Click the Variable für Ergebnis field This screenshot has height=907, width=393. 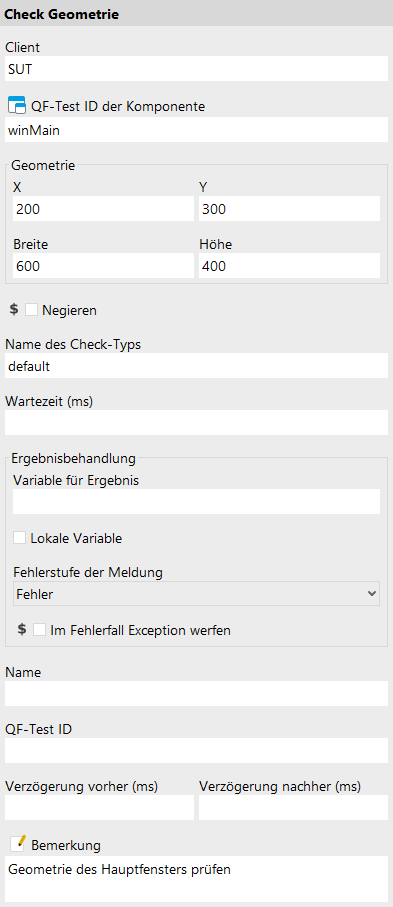196,502
